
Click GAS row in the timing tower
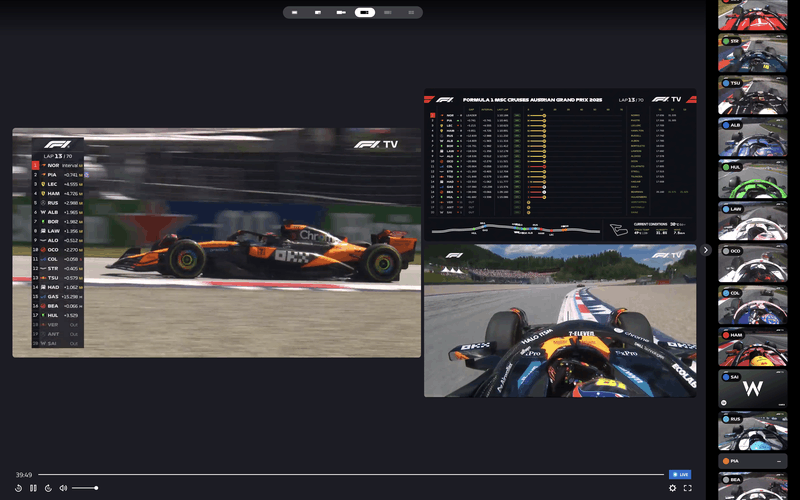[x=58, y=296]
